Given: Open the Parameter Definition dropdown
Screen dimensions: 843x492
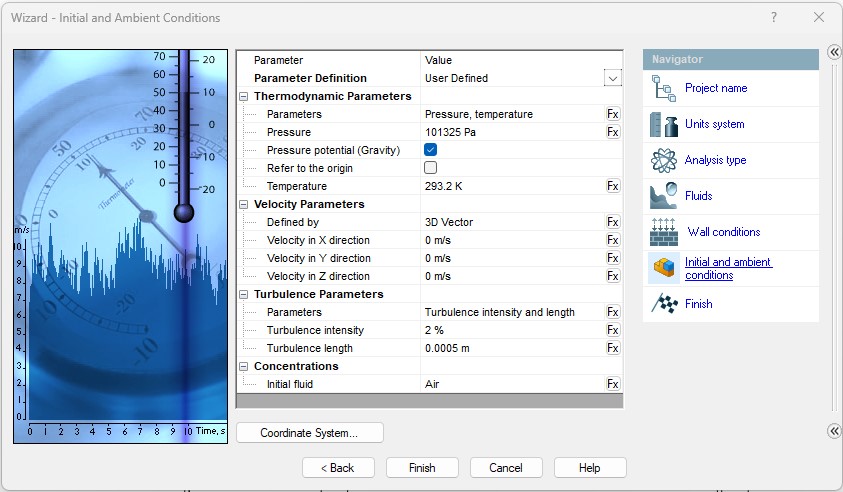Looking at the screenshot, I should [x=612, y=78].
